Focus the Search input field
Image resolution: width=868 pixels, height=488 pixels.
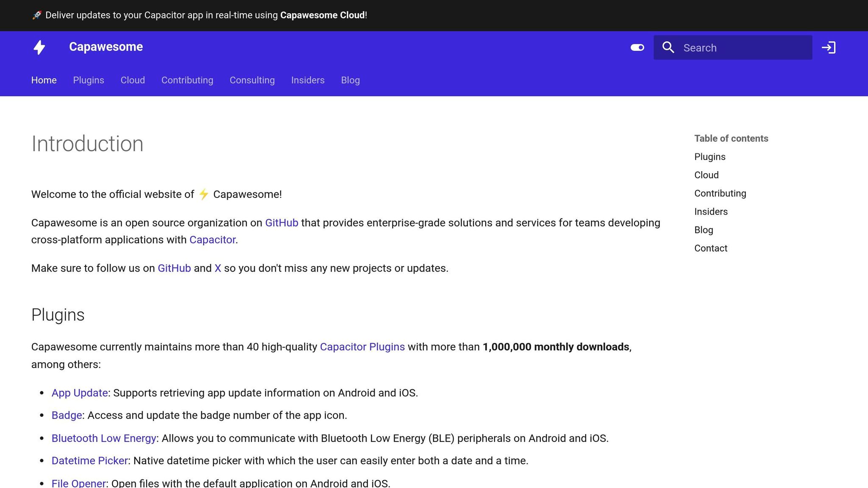[733, 47]
